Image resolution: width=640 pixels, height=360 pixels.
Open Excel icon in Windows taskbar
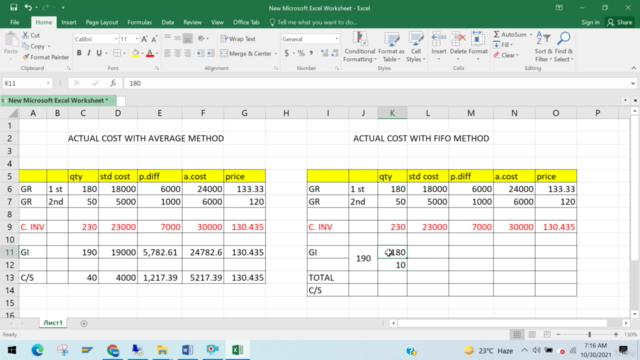(x=238, y=350)
